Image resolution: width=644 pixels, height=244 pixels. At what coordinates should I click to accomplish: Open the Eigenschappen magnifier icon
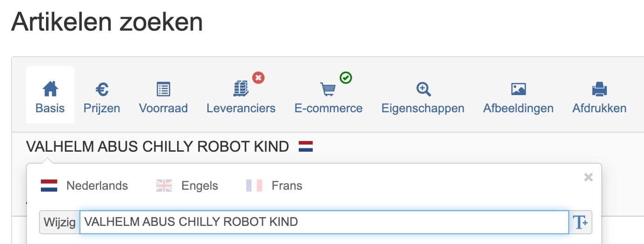(423, 89)
